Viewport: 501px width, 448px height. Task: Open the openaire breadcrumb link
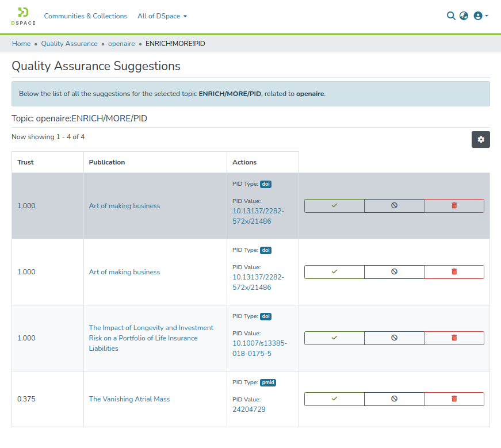(x=121, y=44)
